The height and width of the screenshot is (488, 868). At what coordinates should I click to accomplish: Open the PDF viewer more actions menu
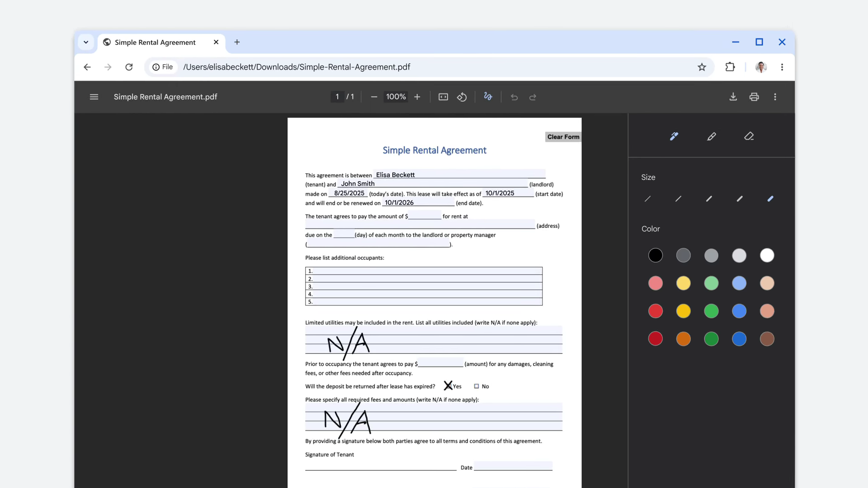click(775, 97)
